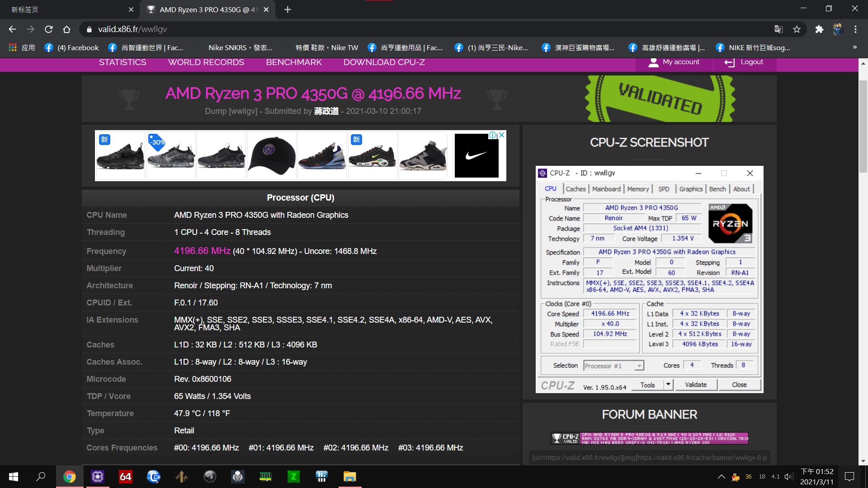Screen dimensions: 868x488
Task: Show more bookmarks via chevron
Action: click(854, 47)
